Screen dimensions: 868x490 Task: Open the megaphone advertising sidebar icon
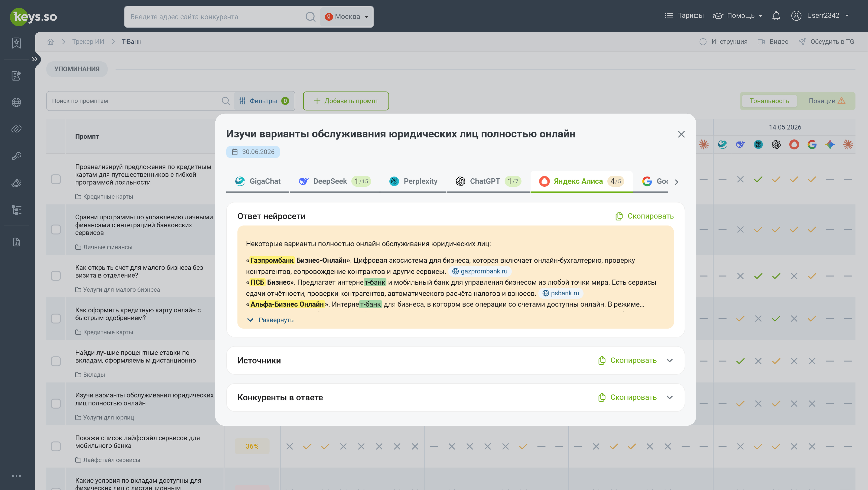[16, 183]
